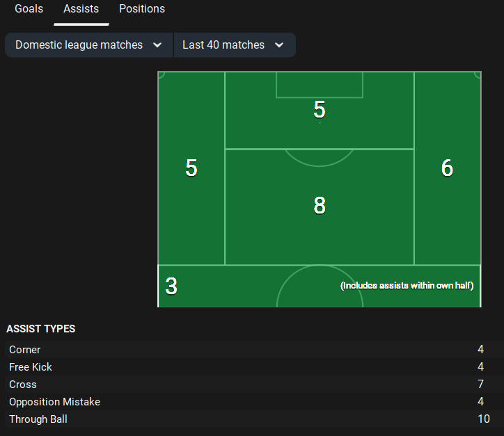The width and height of the screenshot is (504, 436).
Task: Expand the Last 40 matches dropdown
Action: click(224, 45)
